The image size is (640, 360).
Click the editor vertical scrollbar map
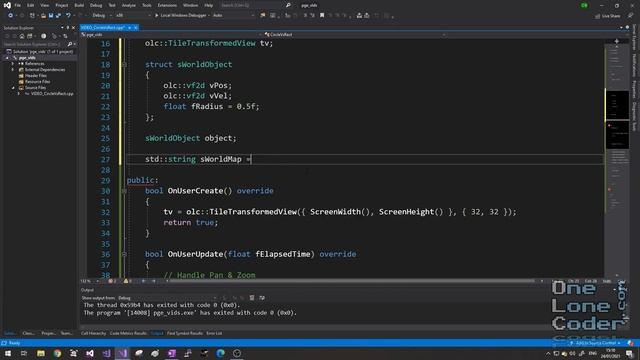[x=617, y=159]
